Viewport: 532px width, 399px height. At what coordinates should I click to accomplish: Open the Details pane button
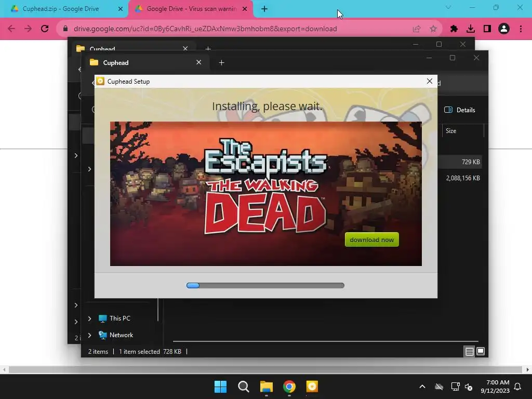(x=460, y=110)
